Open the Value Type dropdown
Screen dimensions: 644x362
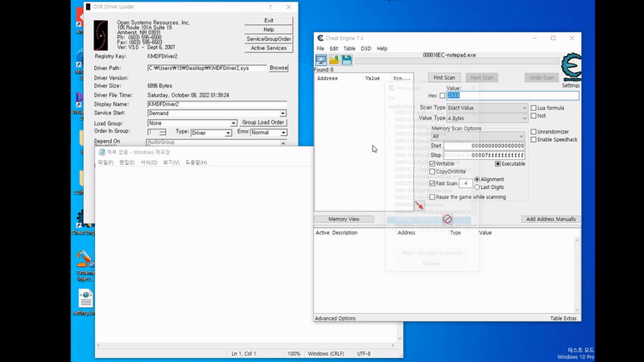487,118
